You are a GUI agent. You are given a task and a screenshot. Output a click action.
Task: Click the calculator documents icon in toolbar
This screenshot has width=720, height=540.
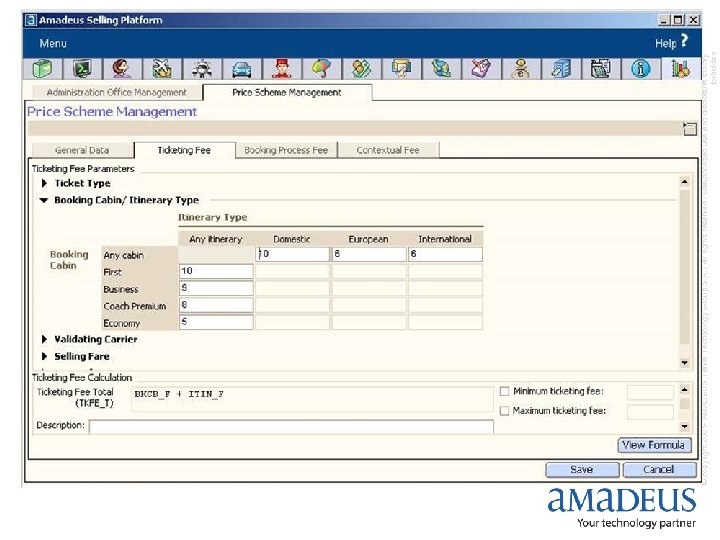(601, 69)
